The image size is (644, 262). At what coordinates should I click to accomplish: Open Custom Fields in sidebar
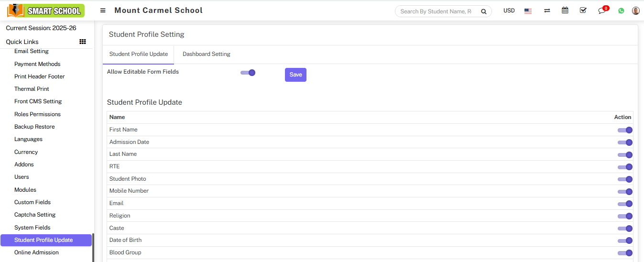33,202
